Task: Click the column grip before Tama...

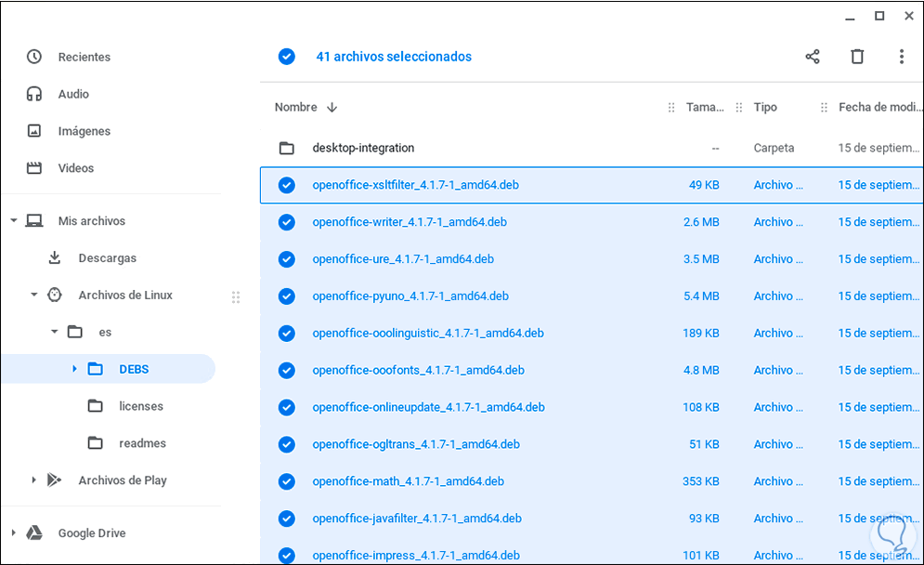Action: [x=671, y=108]
